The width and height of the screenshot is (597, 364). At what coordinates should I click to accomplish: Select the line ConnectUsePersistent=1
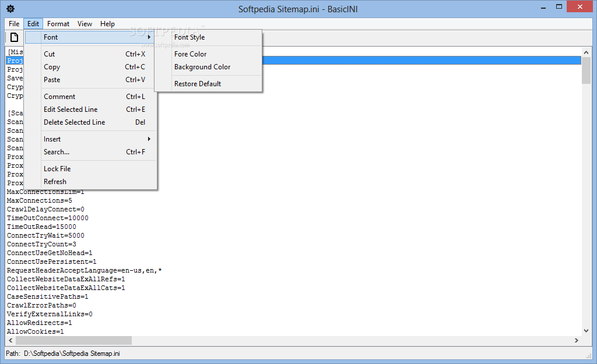[52, 261]
